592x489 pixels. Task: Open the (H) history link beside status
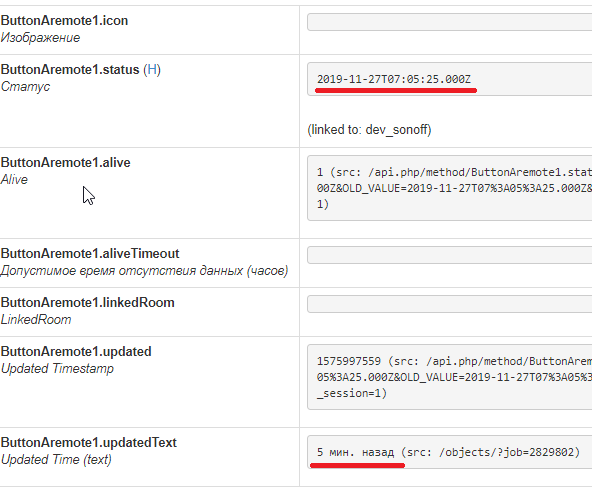point(152,69)
